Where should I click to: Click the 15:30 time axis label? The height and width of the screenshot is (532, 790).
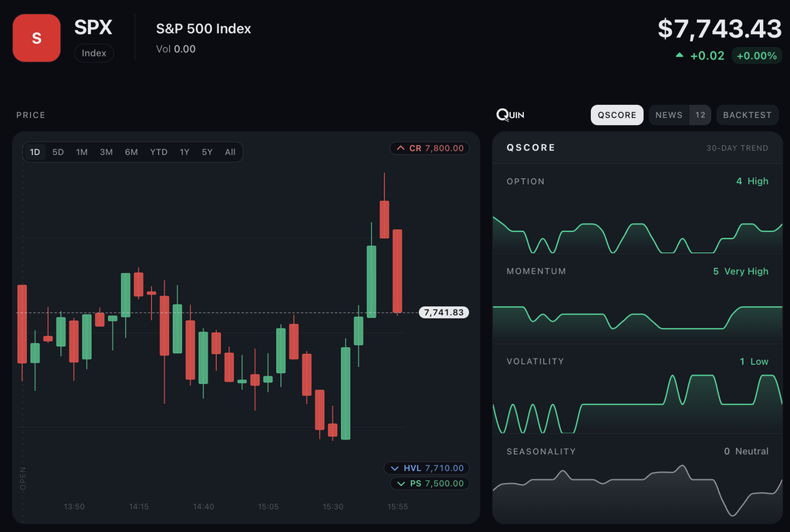333,507
